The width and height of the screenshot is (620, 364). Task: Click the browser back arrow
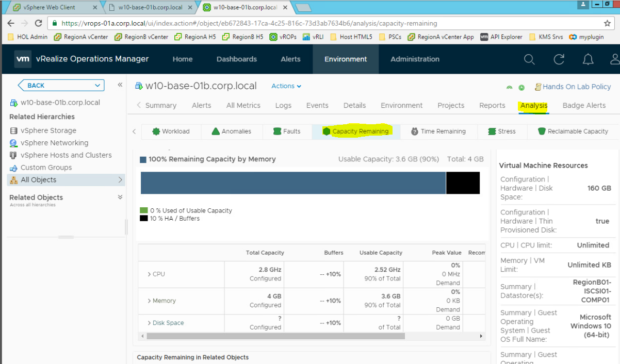[11, 23]
